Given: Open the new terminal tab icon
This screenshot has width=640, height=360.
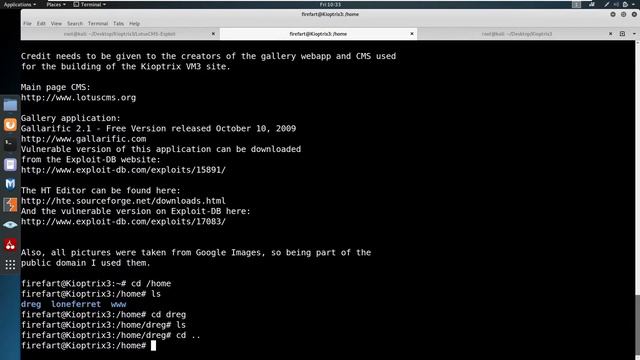Looking at the screenshot, I should point(622,34).
